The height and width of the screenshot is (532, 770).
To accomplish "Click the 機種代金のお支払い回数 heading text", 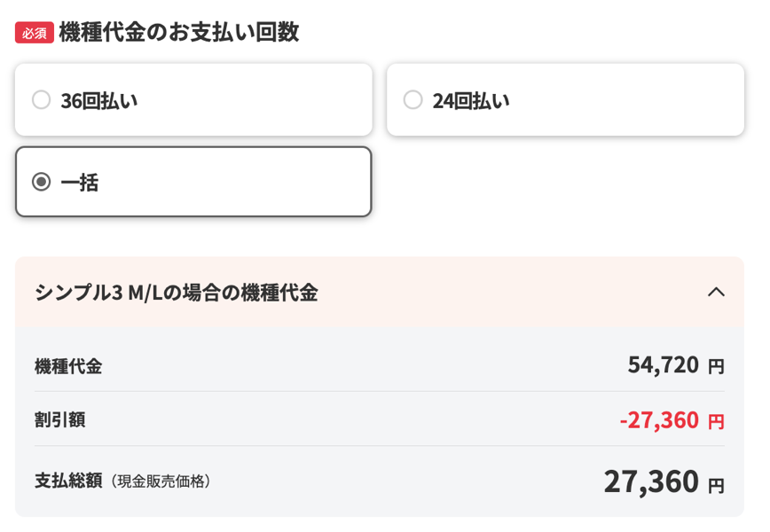I will [x=160, y=31].
